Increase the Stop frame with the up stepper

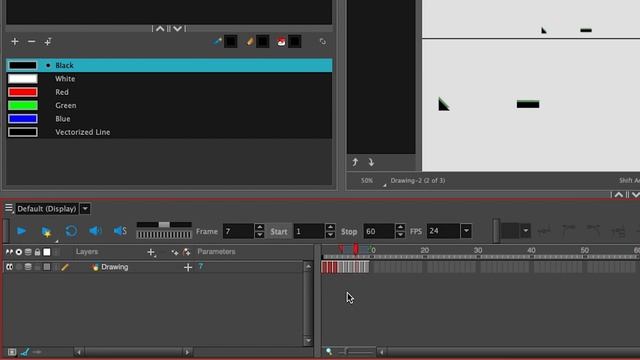point(400,227)
